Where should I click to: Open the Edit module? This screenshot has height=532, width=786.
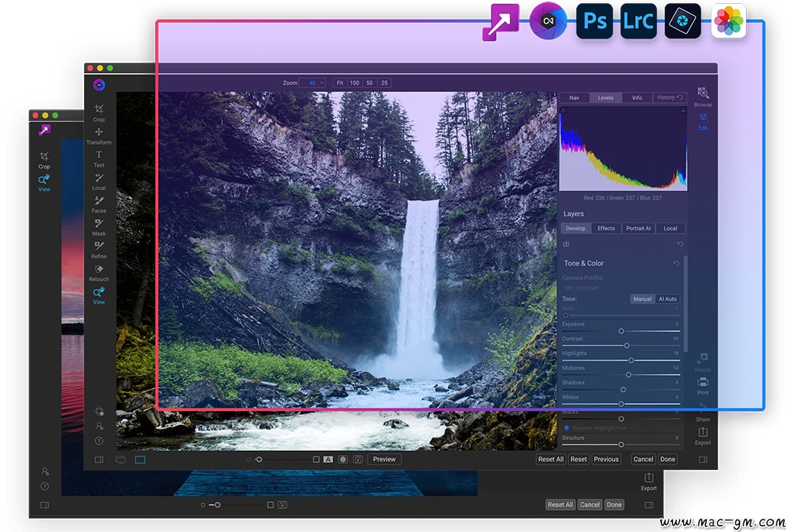[703, 121]
